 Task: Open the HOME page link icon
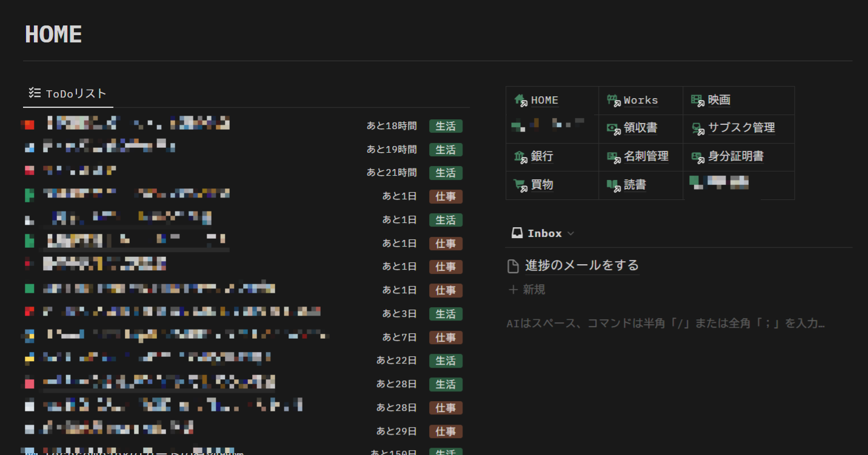coord(520,101)
